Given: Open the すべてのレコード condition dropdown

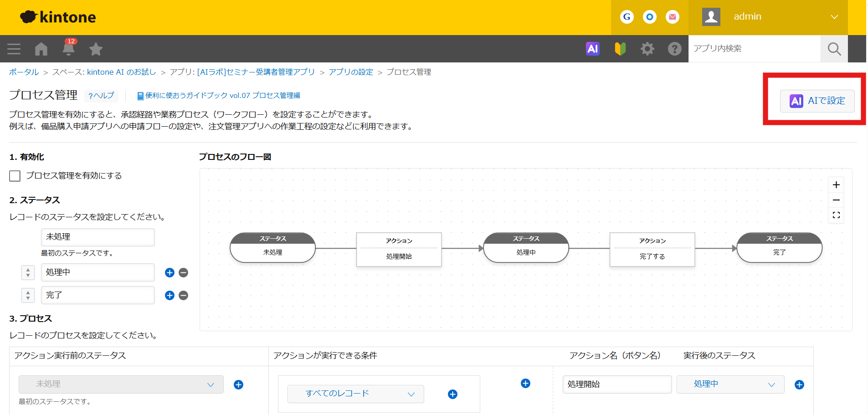Looking at the screenshot, I should [x=355, y=394].
